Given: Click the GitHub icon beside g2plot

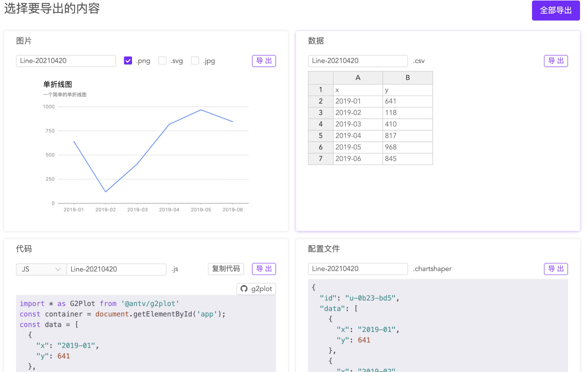Looking at the screenshot, I should (244, 289).
